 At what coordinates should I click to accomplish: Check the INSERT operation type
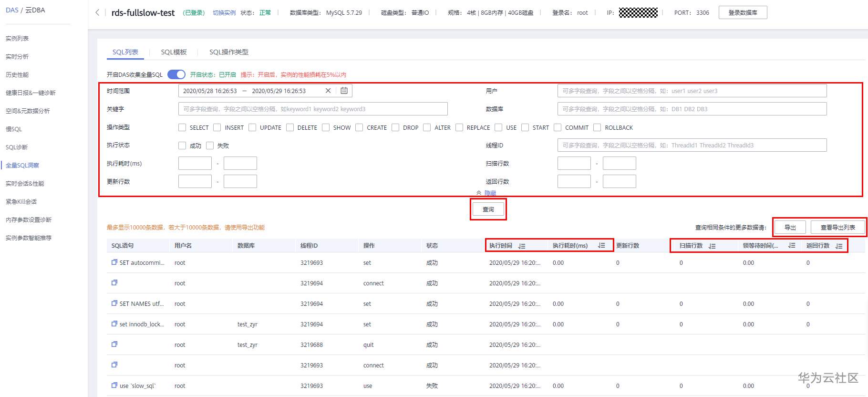click(x=217, y=127)
